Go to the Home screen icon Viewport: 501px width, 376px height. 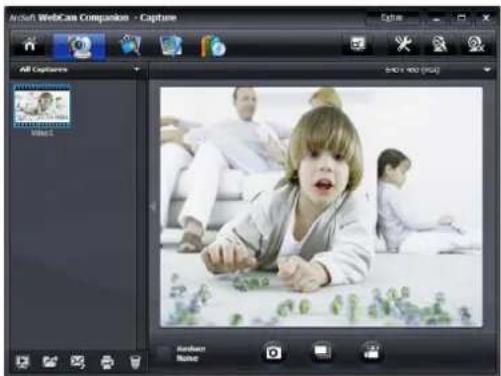[30, 44]
